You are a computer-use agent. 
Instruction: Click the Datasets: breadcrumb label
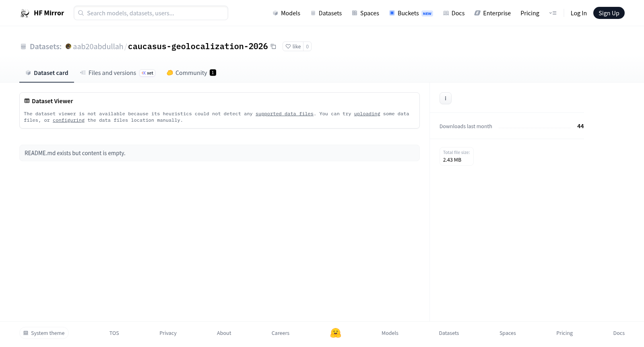coord(45,46)
